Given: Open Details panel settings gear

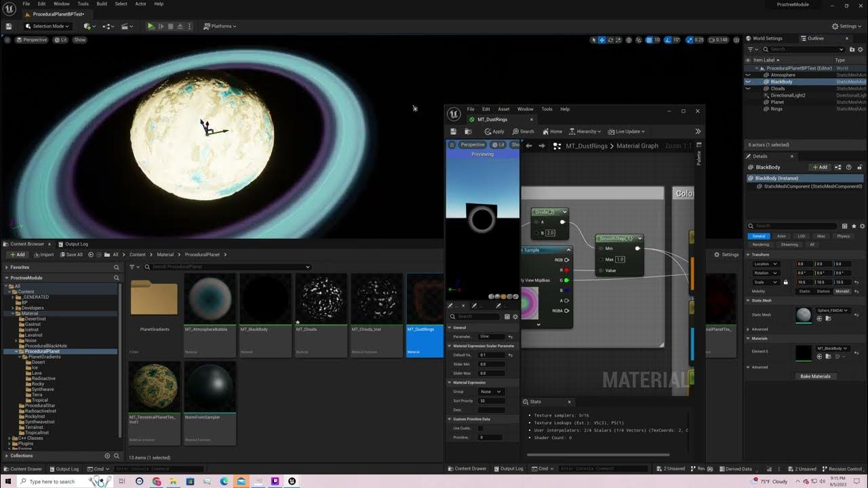Looking at the screenshot, I should 862,226.
